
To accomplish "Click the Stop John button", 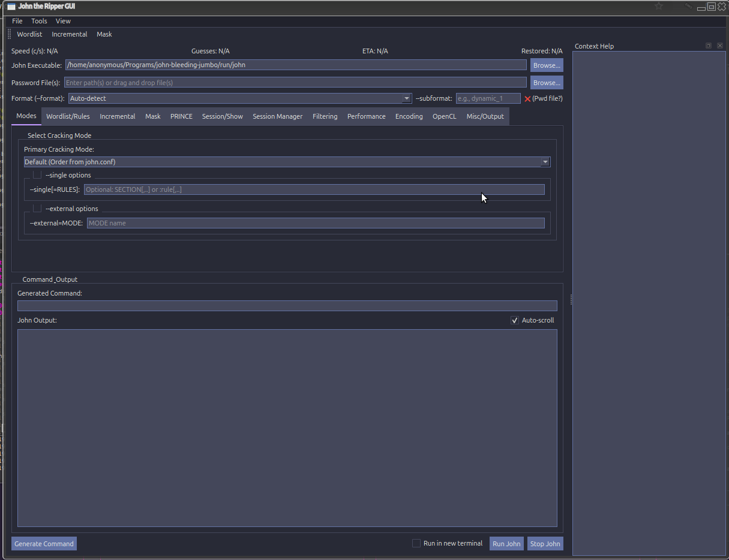I will pos(545,544).
